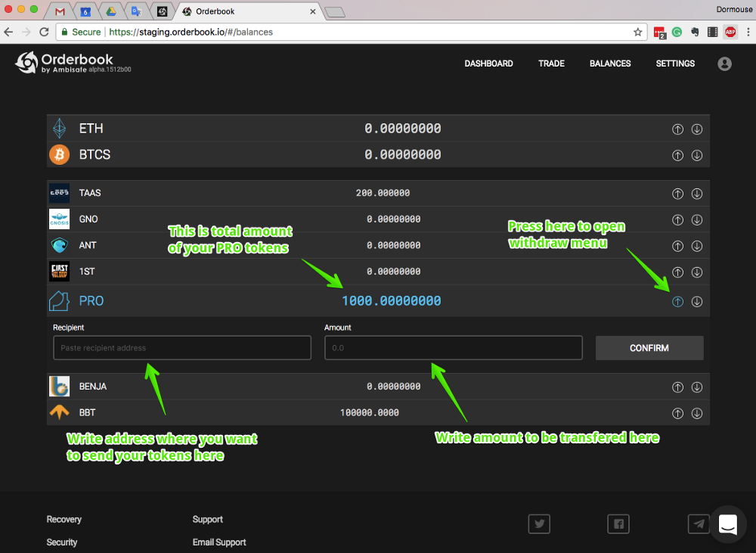Go back in browser history

coord(8,32)
